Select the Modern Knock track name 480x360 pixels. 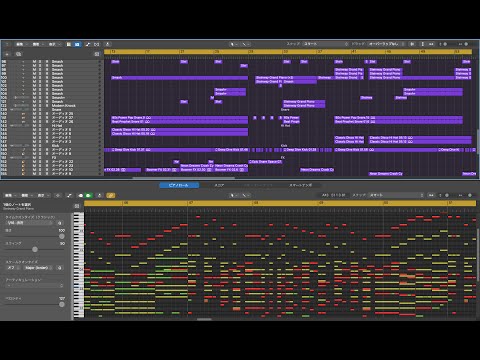63,106
